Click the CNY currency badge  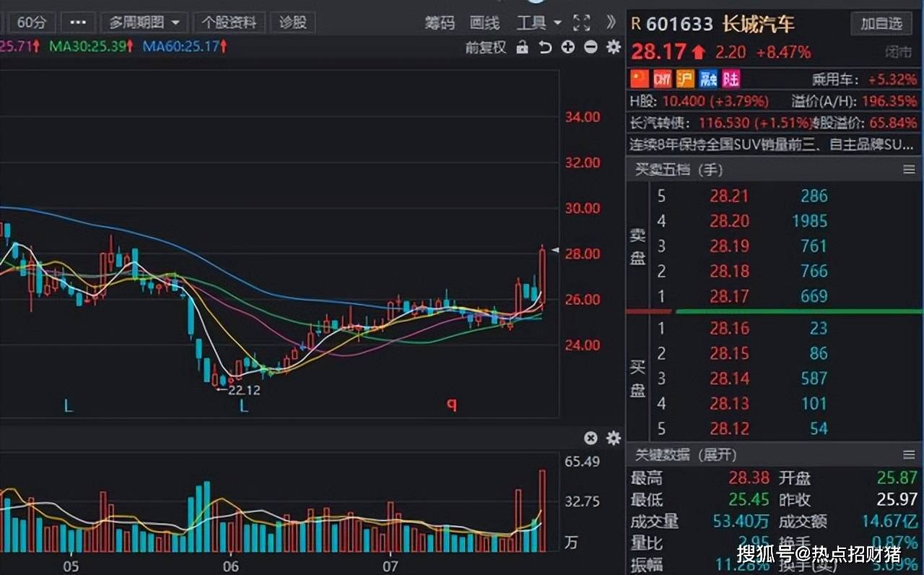(663, 78)
